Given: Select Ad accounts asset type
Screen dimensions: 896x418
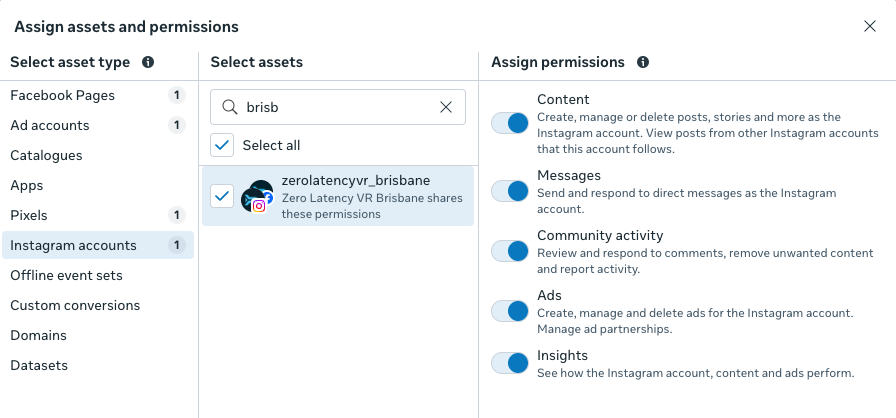Looking at the screenshot, I should tap(98, 125).
